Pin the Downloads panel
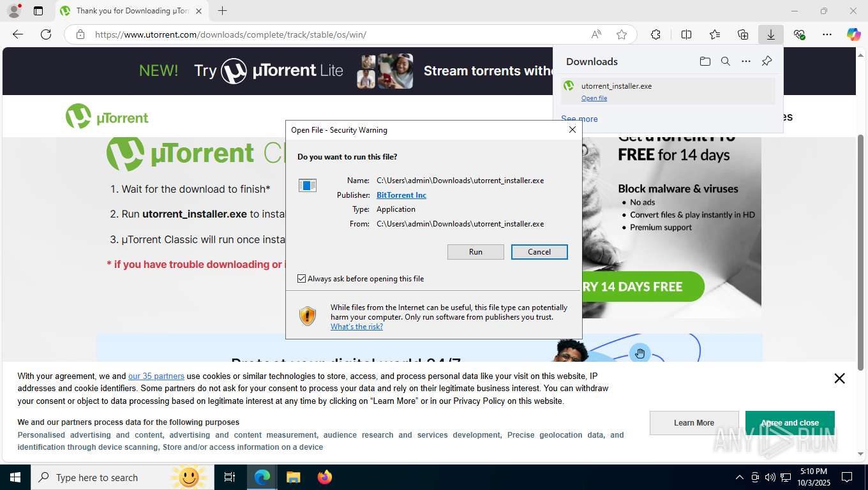The height and width of the screenshot is (490, 868). (767, 61)
